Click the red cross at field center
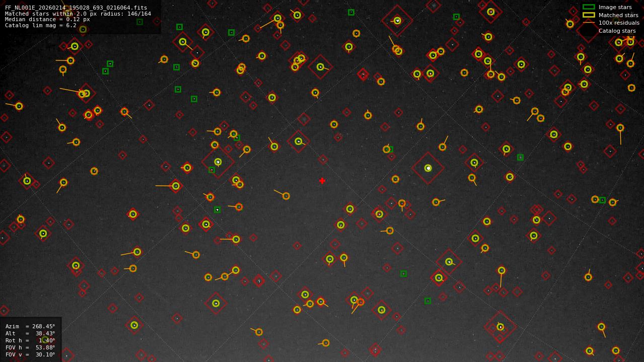The height and width of the screenshot is (362, 644). (322, 181)
